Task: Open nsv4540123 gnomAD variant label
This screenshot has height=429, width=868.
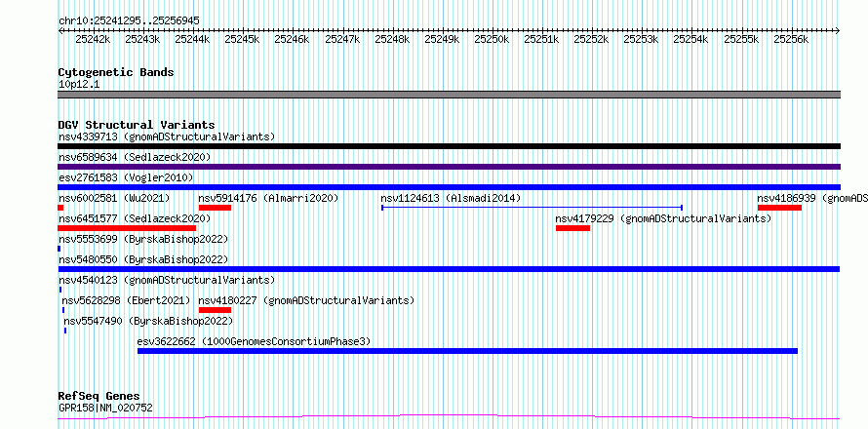Action: tap(167, 280)
